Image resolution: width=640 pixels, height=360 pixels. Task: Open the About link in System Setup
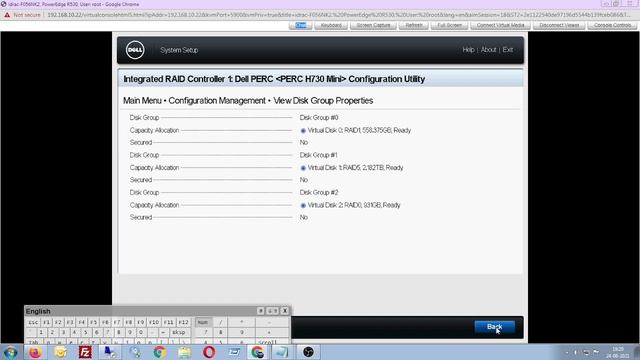[x=488, y=50]
